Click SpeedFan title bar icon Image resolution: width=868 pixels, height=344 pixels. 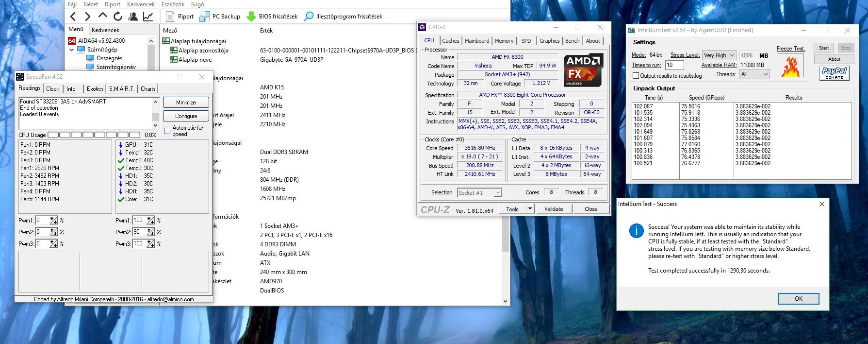pos(20,77)
